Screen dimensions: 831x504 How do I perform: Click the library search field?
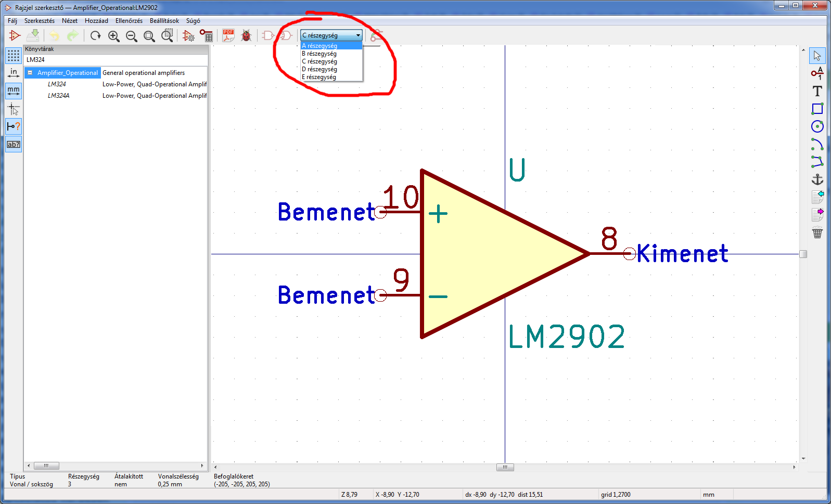pyautogui.click(x=116, y=60)
